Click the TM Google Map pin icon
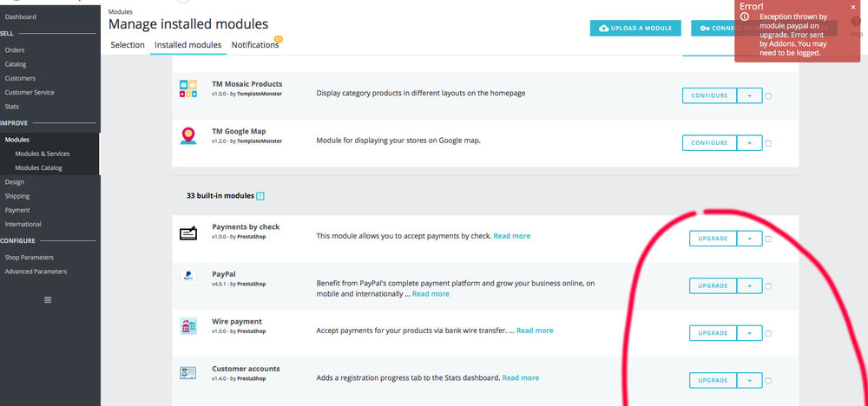868x406 pixels. (x=188, y=136)
